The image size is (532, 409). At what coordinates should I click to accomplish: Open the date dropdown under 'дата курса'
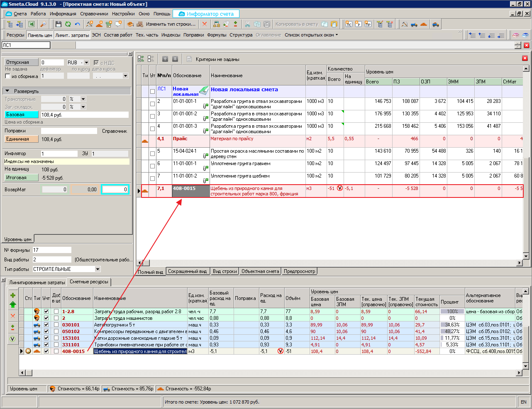point(125,76)
